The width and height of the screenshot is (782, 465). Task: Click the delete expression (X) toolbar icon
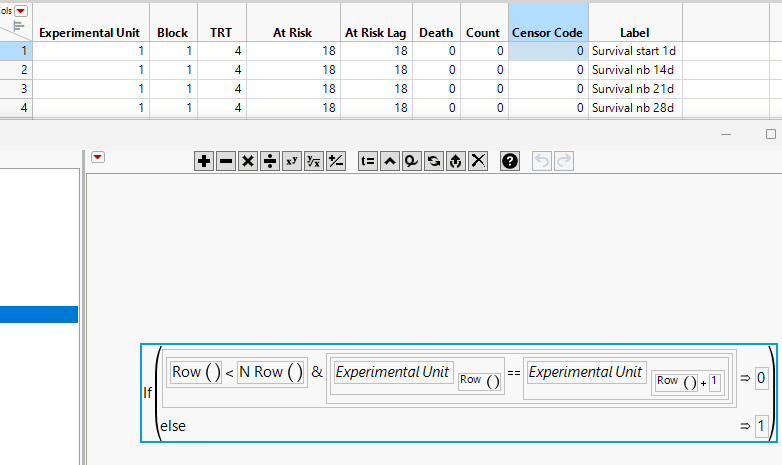click(x=479, y=160)
